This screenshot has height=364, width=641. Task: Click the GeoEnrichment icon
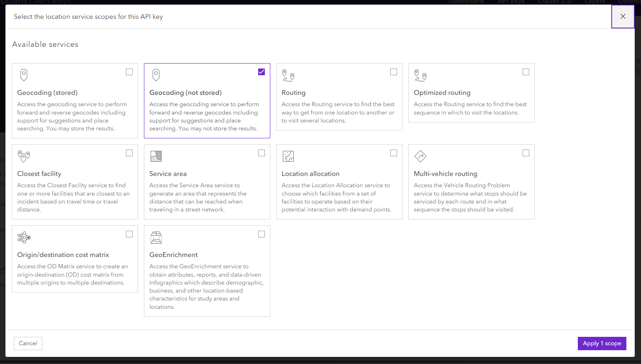click(156, 237)
